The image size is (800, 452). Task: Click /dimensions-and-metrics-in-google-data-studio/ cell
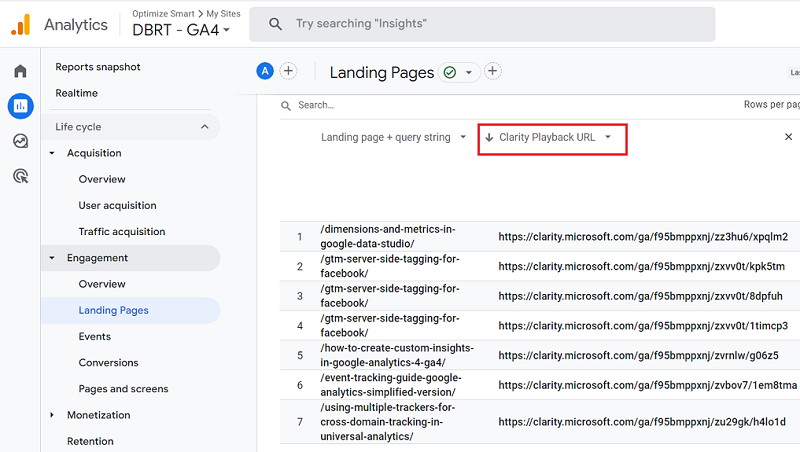388,236
